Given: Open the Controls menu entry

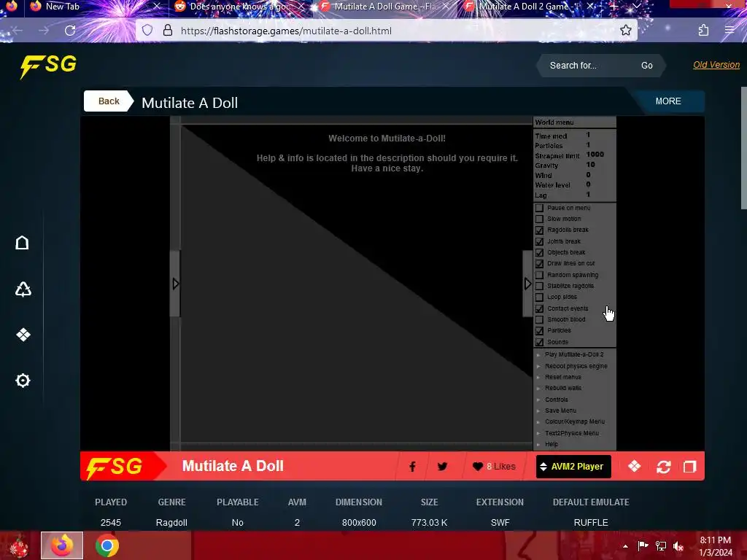Looking at the screenshot, I should (556, 400).
